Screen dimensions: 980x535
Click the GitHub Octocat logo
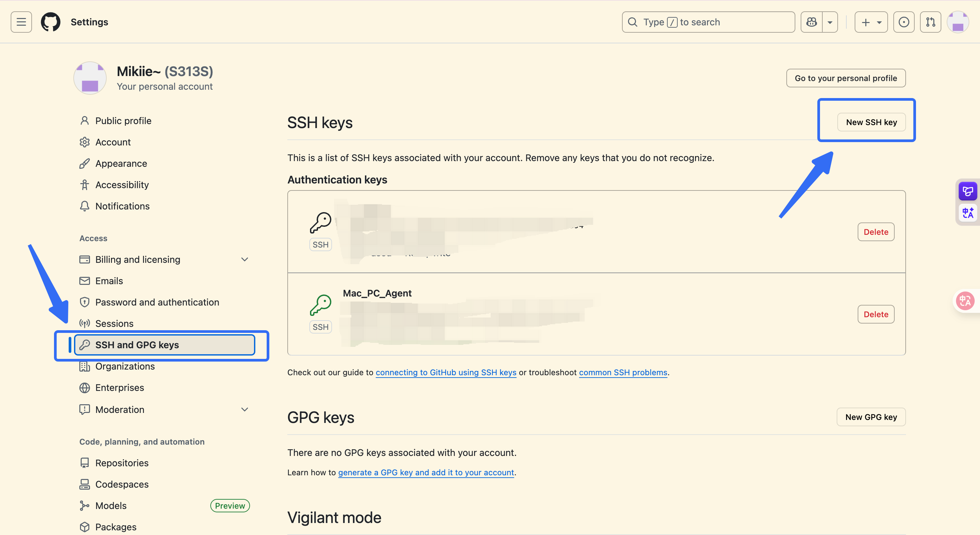click(x=51, y=22)
